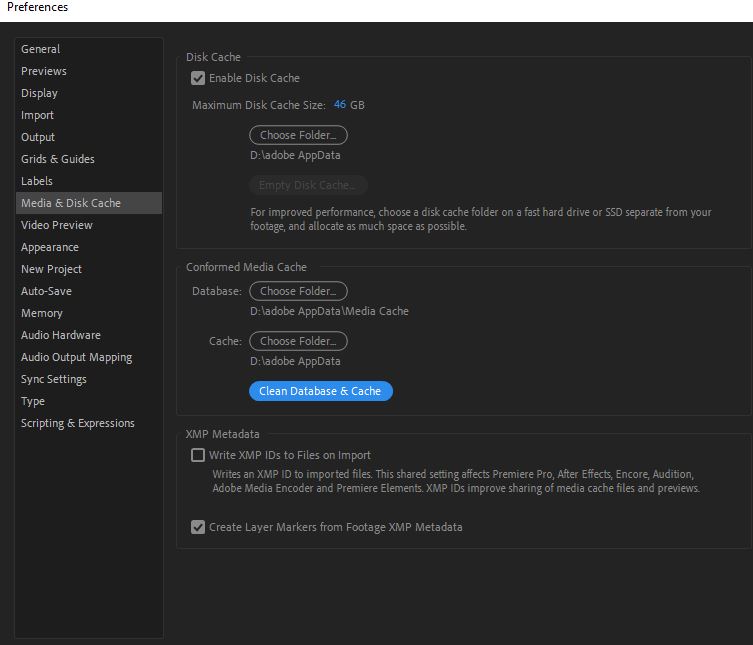Switch to the Display preferences
Viewport: 753px width, 645px height.
coord(40,93)
